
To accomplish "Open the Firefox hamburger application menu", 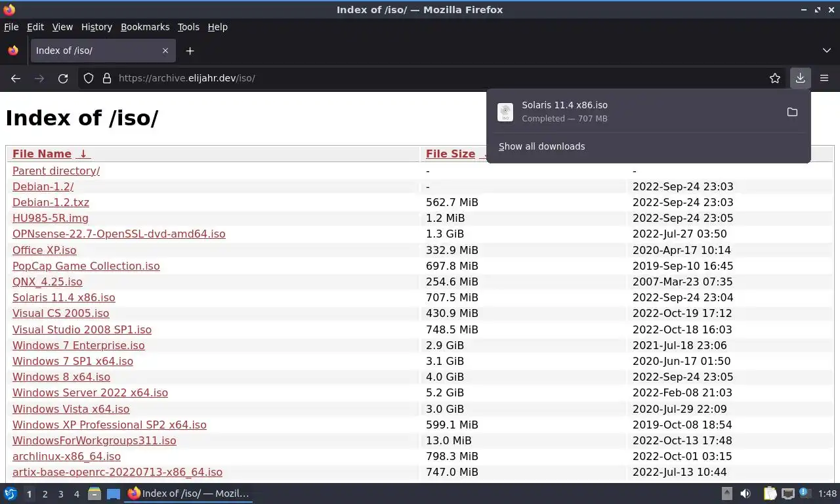I will [x=824, y=78].
